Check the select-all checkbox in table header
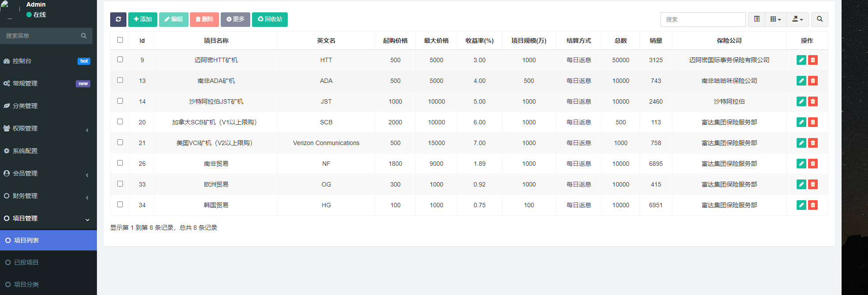 click(x=120, y=40)
